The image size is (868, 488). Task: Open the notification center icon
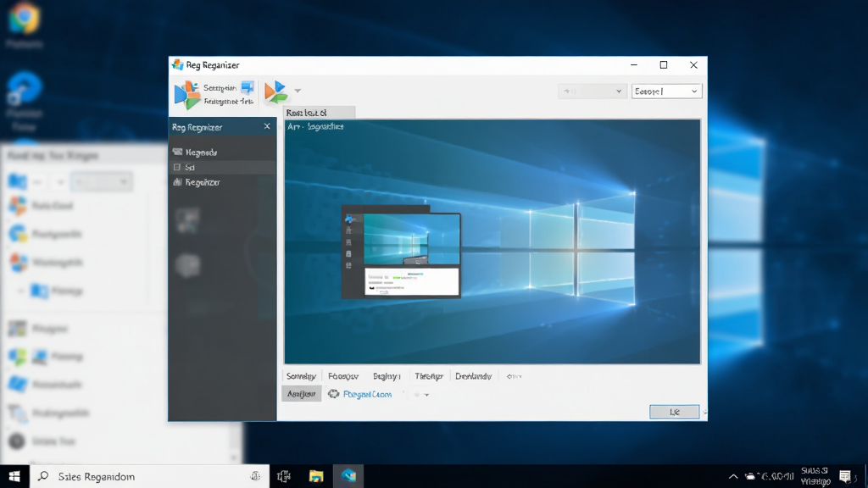(x=845, y=476)
